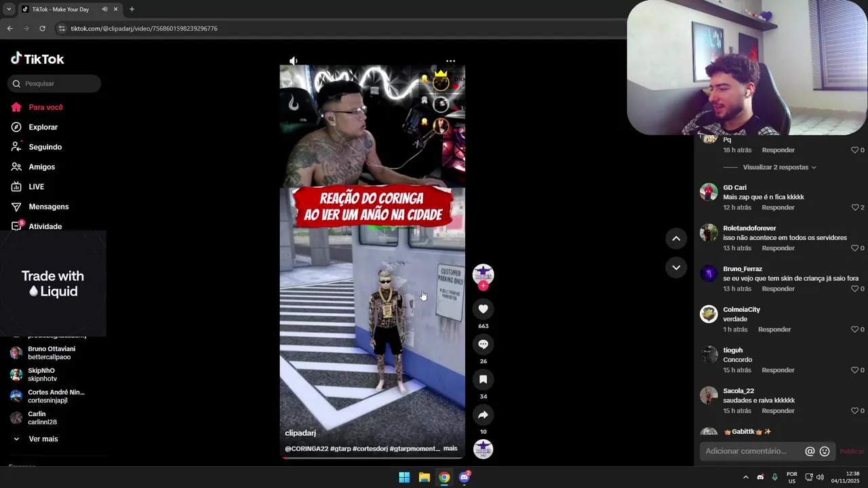This screenshot has height=488, width=868.
Task: Go to Para você feed
Action: click(45, 107)
